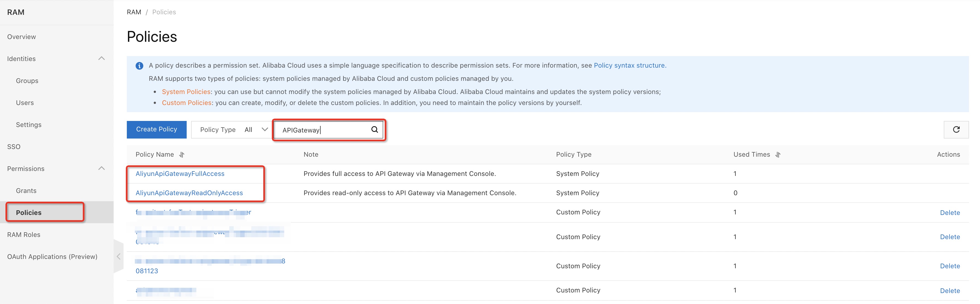Open RAM Roles in the sidebar
Image resolution: width=980 pixels, height=304 pixels.
click(24, 235)
